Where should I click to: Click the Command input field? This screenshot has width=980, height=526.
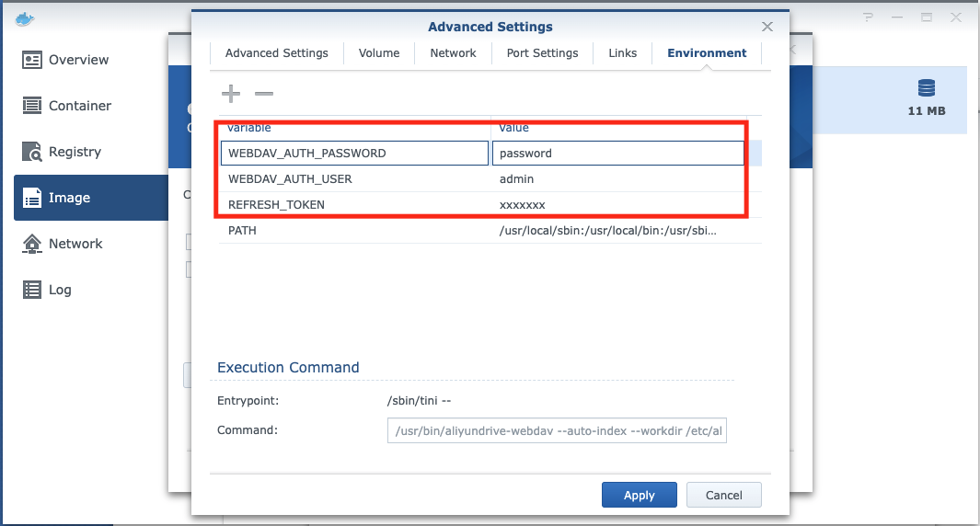[557, 430]
